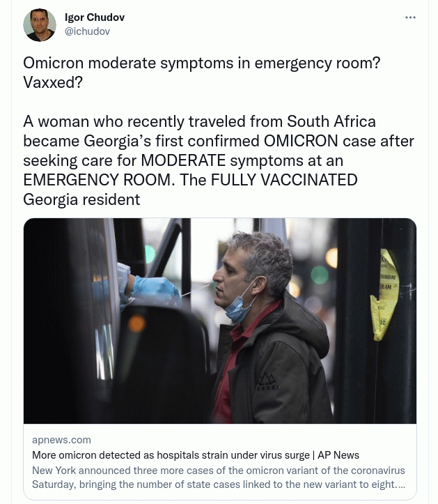Click the "Vaxxed?" line of the tweet
The image size is (438, 504).
[53, 83]
